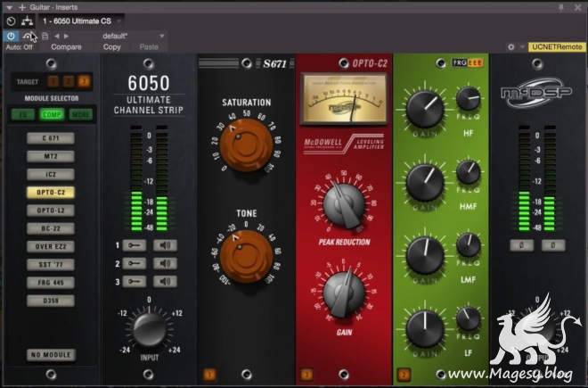Load the previous preset with left arrow
588x388 pixels.
pyautogui.click(x=57, y=36)
